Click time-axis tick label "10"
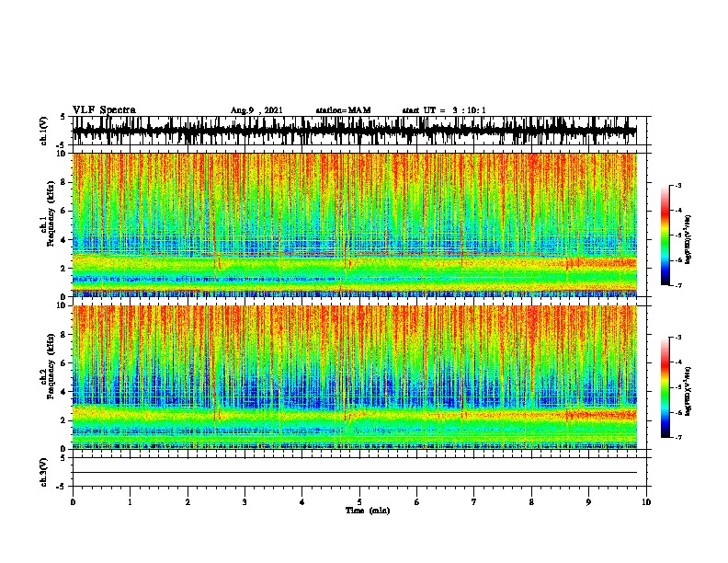This screenshot has width=728, height=563. 646,502
